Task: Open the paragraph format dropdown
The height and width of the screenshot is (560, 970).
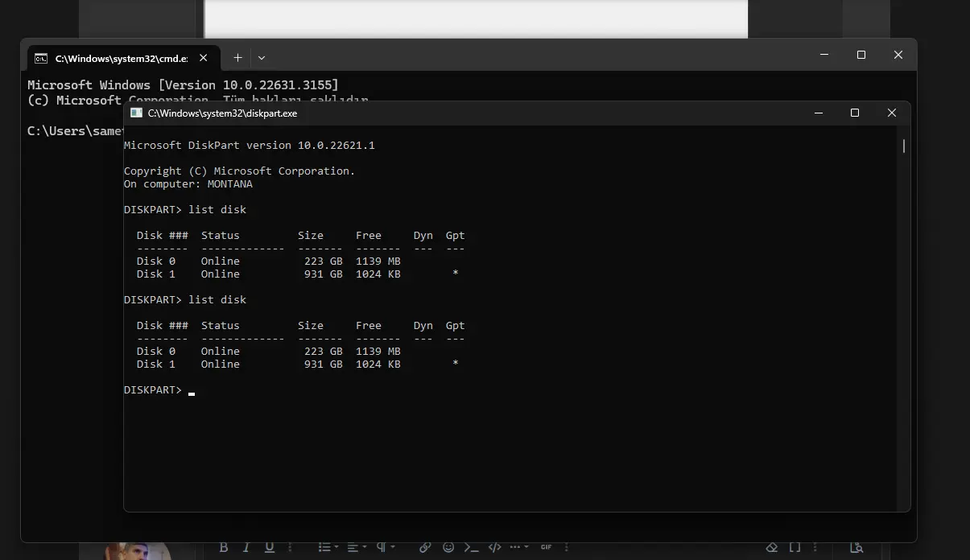Action: point(386,547)
